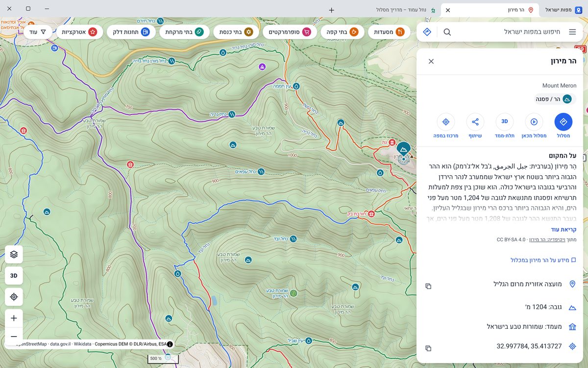Switch to the מפות ישראל tab
The height and width of the screenshot is (368, 588).
coord(563,10)
